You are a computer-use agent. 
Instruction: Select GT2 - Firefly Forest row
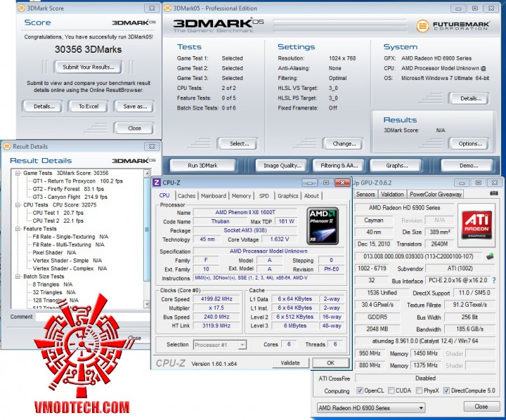tap(68, 189)
